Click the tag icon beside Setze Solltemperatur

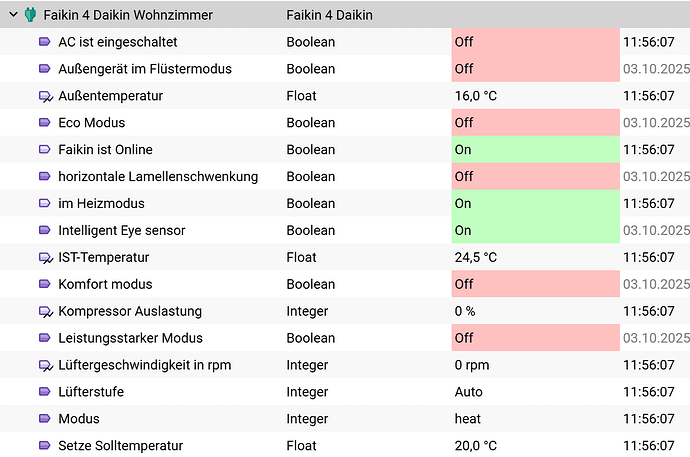44,446
